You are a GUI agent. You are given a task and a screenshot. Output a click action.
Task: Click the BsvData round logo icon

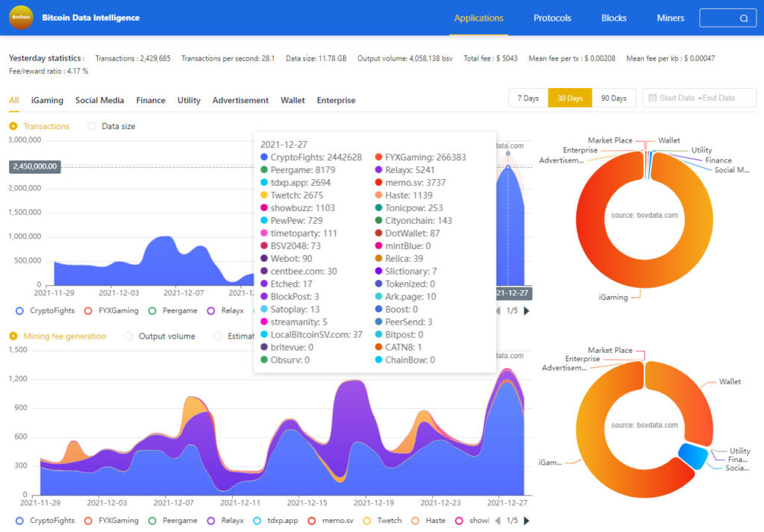[21, 18]
